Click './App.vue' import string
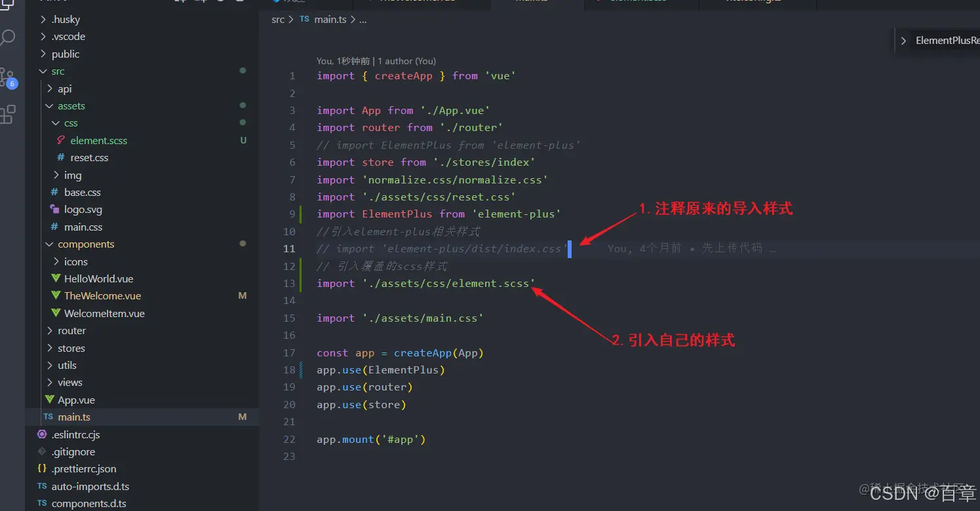Screen dimensions: 980x511 point(456,111)
